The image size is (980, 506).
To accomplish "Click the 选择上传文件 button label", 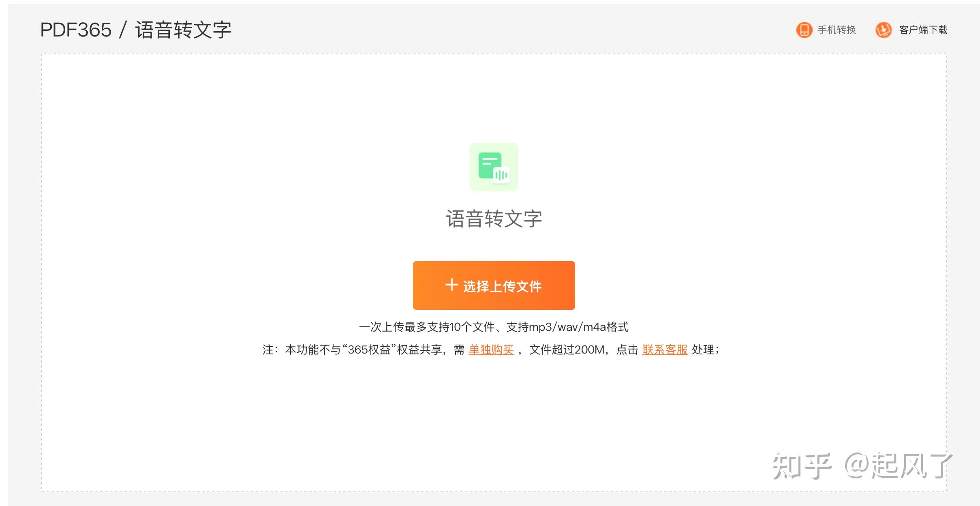I will (502, 286).
